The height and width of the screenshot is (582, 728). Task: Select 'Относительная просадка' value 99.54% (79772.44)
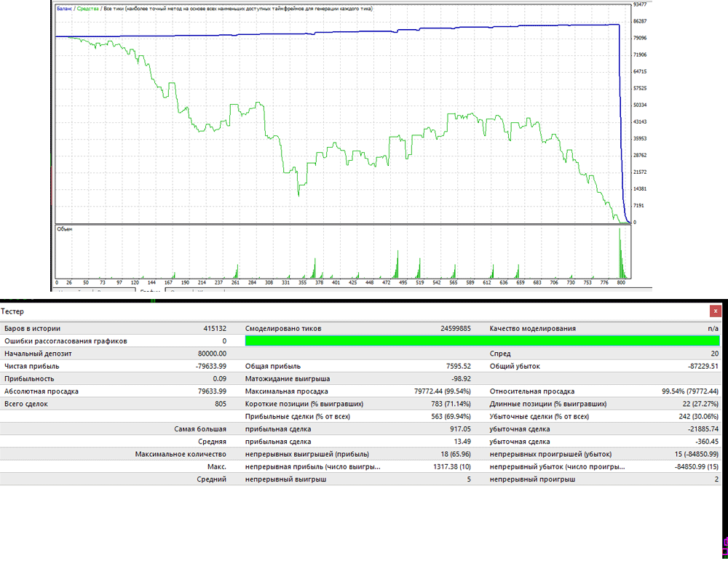pyautogui.click(x=690, y=391)
